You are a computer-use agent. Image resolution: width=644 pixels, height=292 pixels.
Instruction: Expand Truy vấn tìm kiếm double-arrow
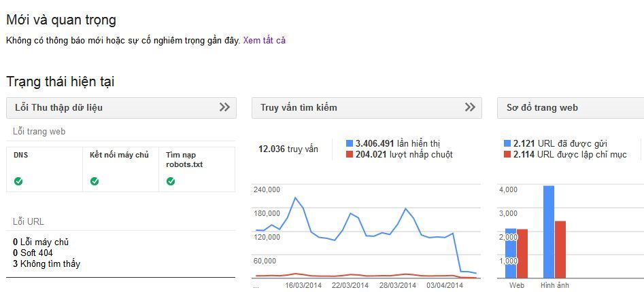470,107
